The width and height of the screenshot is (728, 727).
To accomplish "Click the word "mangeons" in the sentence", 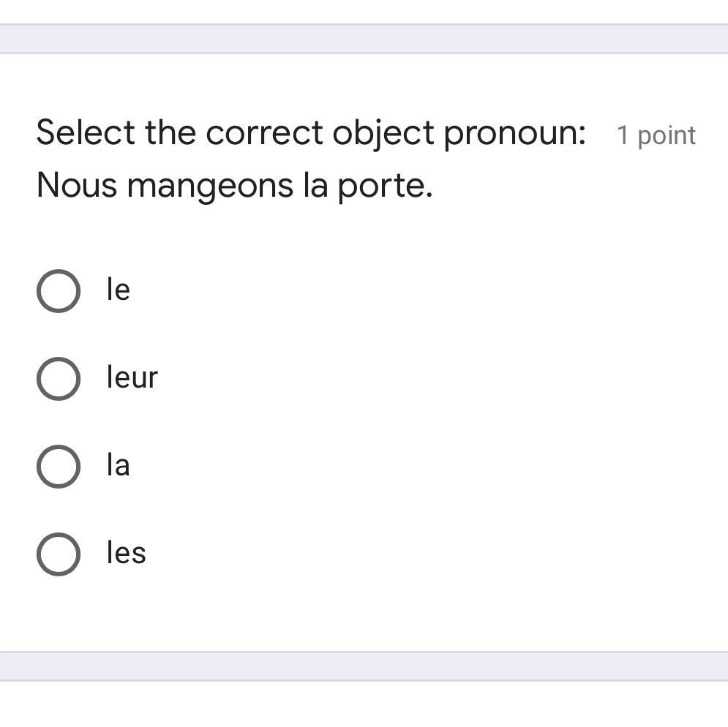I will (x=211, y=186).
